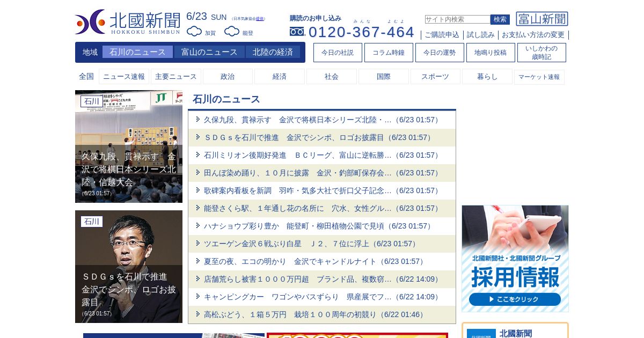The height and width of the screenshot is (338, 644).
Task: Open コラム時鐘 button
Action: tap(389, 53)
